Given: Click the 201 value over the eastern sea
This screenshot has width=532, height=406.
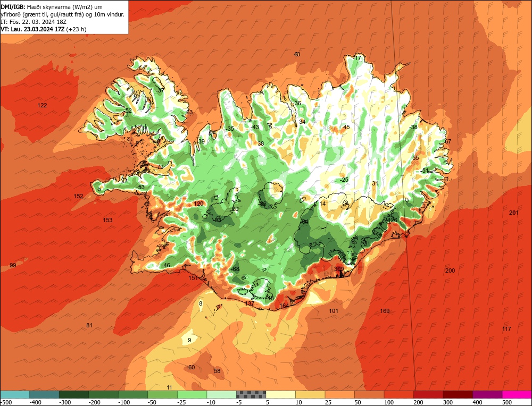Looking at the screenshot, I should [x=514, y=213].
